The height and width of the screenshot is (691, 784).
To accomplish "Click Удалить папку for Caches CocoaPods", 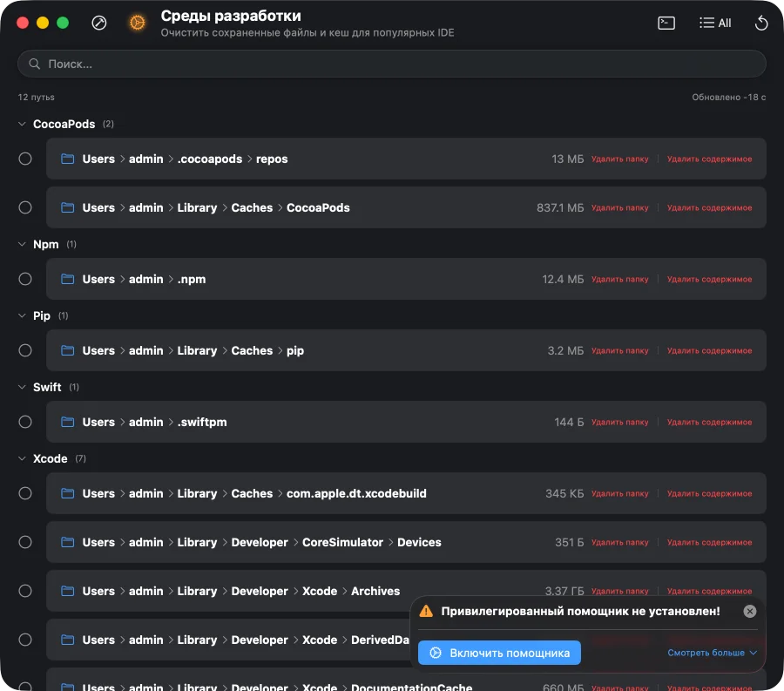I will click(620, 207).
